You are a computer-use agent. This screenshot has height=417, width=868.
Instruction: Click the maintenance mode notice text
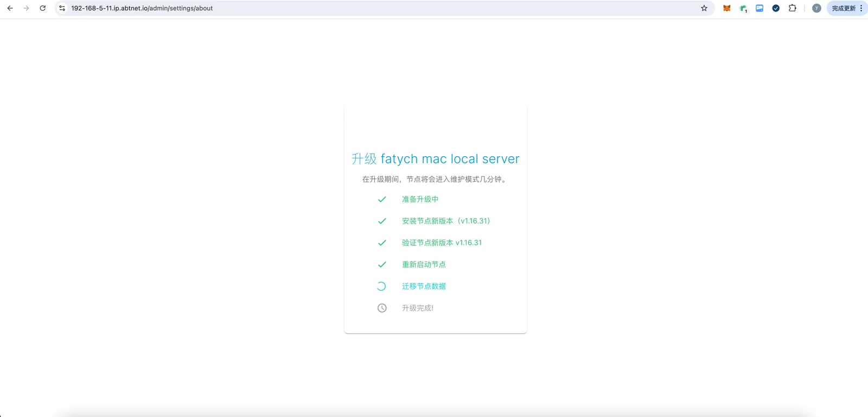436,179
